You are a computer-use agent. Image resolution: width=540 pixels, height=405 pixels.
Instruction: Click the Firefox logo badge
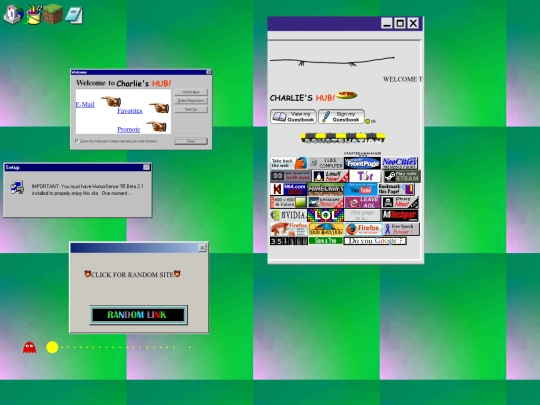364,229
